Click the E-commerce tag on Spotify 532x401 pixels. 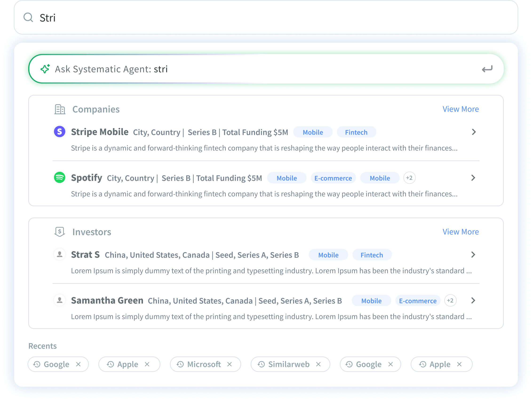tap(333, 178)
